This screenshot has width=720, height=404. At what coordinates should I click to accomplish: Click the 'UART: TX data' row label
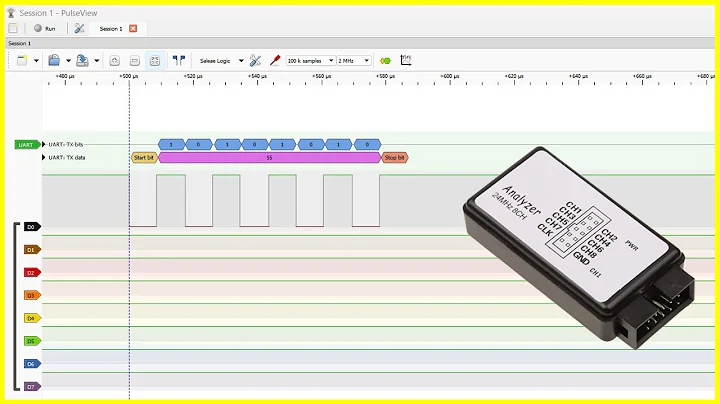[67, 157]
